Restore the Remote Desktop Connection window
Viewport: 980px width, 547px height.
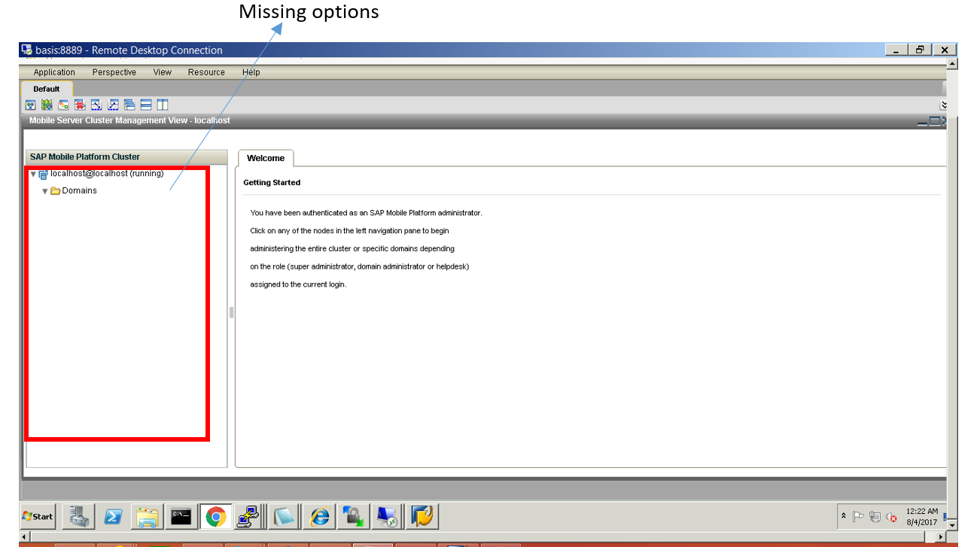pyautogui.click(x=920, y=50)
